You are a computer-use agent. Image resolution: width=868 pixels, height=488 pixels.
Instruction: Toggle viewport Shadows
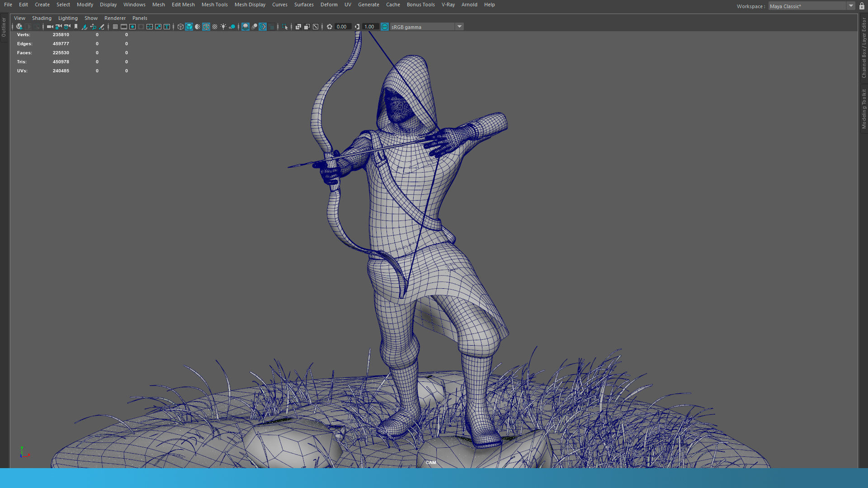pos(231,27)
